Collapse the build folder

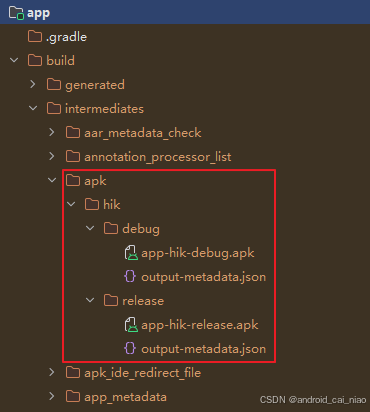[14, 61]
